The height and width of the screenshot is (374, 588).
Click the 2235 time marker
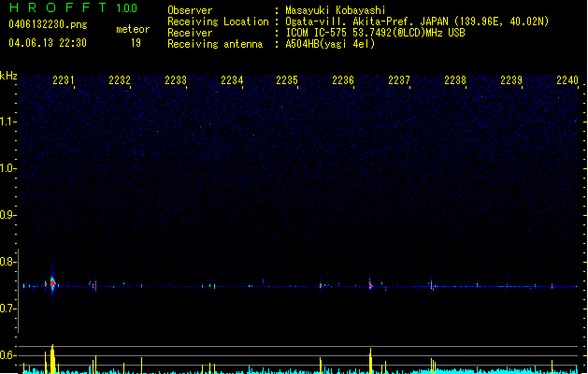pos(287,80)
